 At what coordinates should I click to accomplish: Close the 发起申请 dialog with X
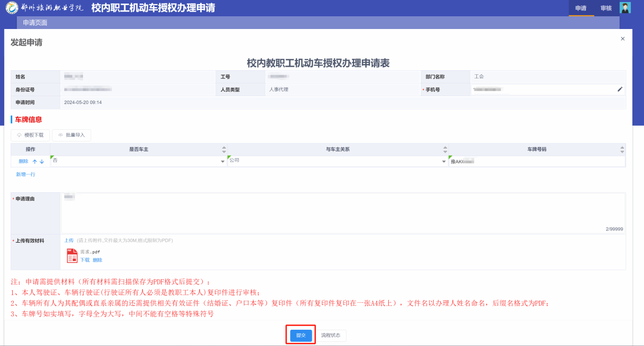pos(623,39)
